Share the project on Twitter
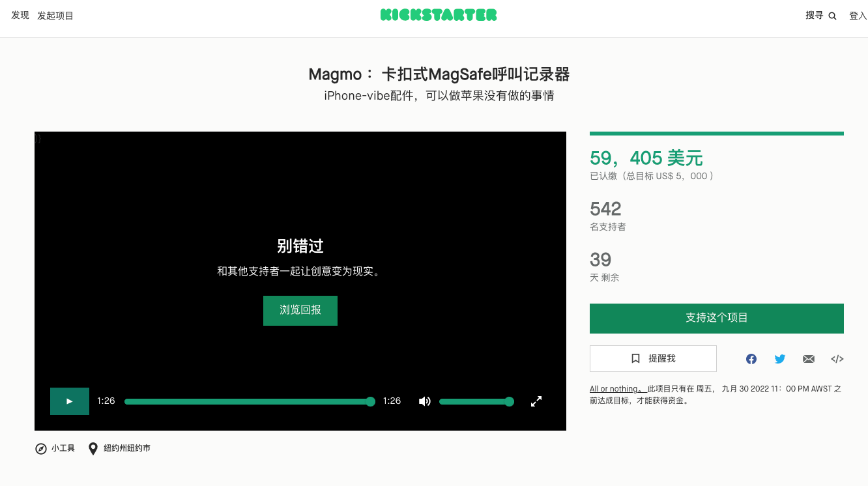This screenshot has height=486, width=868. tap(779, 358)
